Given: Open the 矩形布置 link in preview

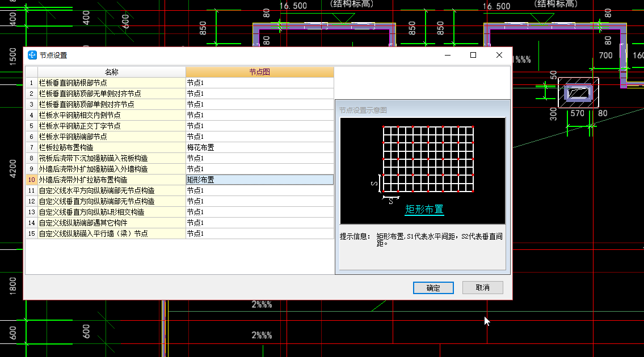Looking at the screenshot, I should (x=424, y=209).
